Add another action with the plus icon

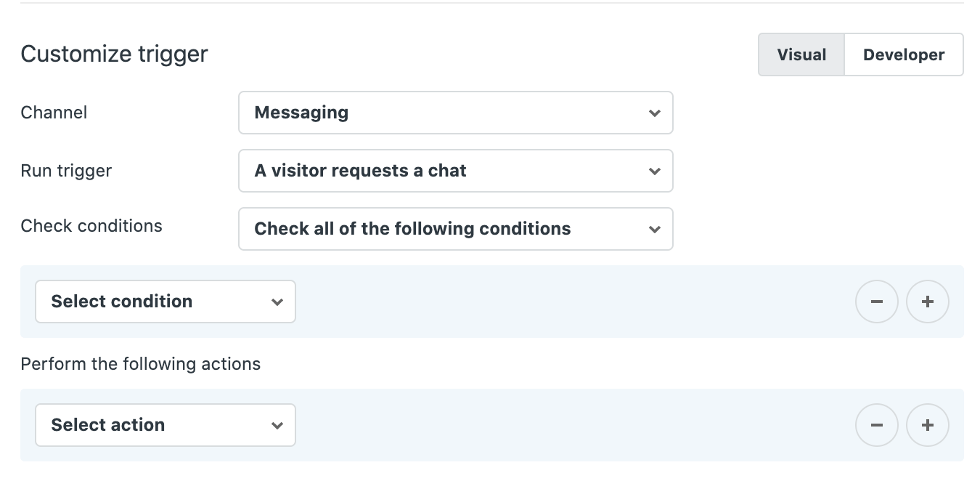tap(928, 425)
